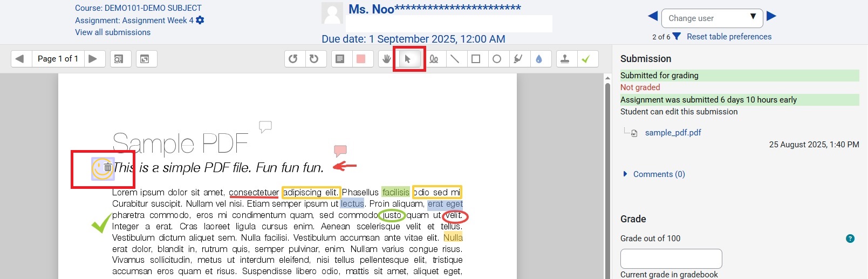Open the submissions filter funnel
The width and height of the screenshot is (868, 279).
676,37
